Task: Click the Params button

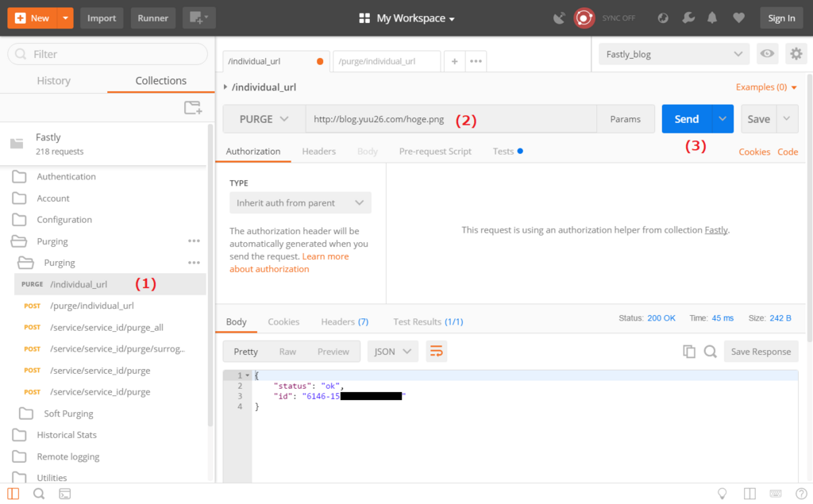Action: (626, 119)
